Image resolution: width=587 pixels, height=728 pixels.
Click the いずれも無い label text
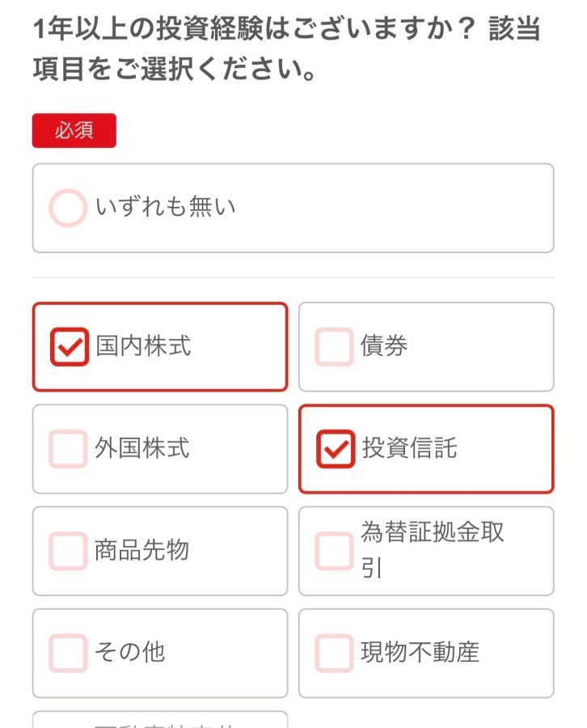(165, 208)
